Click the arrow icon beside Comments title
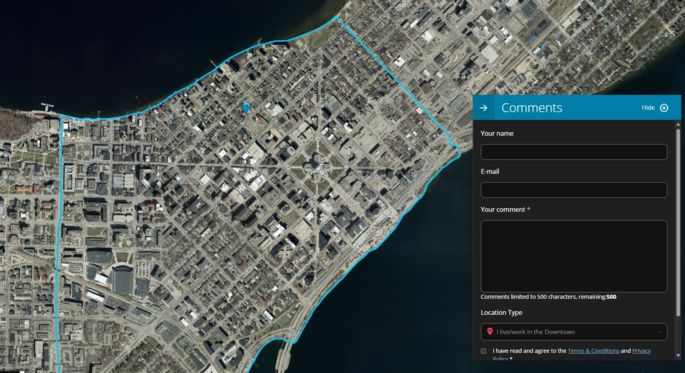The image size is (685, 373). [484, 108]
